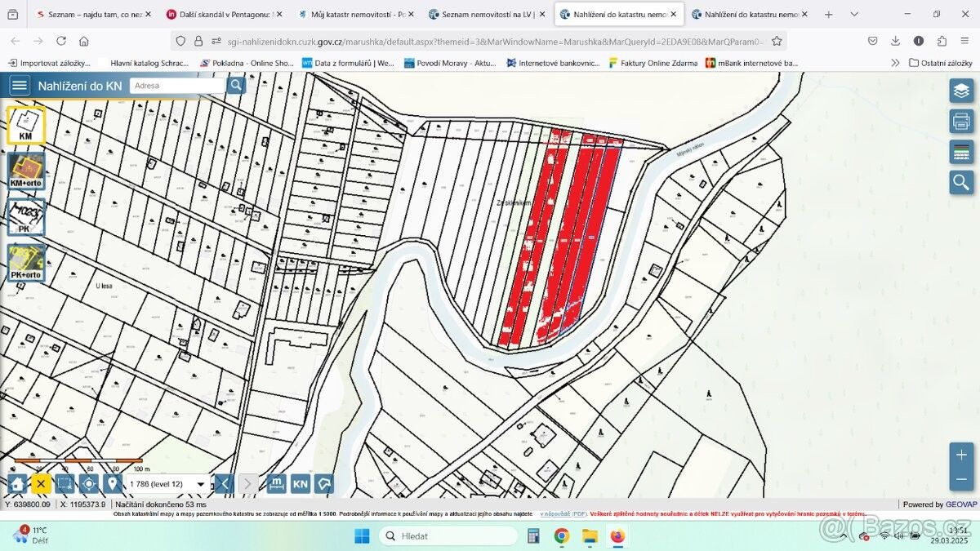The width and height of the screenshot is (980, 551).
Task: Open the hamburger menu next to Nahlížení do KN
Action: (x=20, y=86)
